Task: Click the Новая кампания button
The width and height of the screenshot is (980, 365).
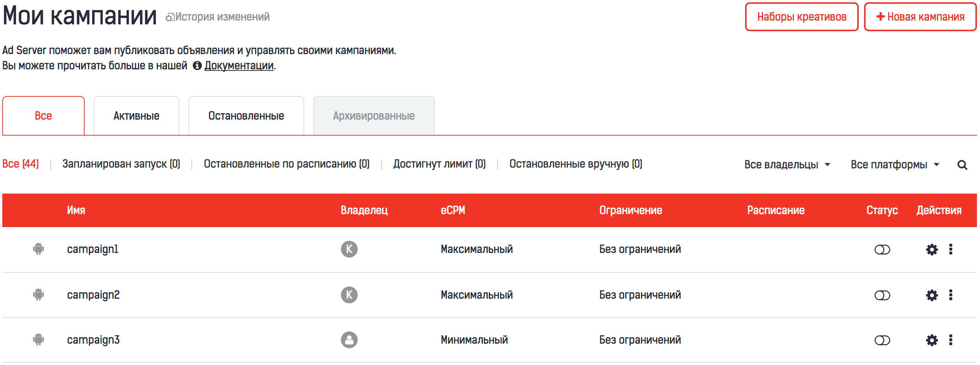Action: pyautogui.click(x=920, y=17)
